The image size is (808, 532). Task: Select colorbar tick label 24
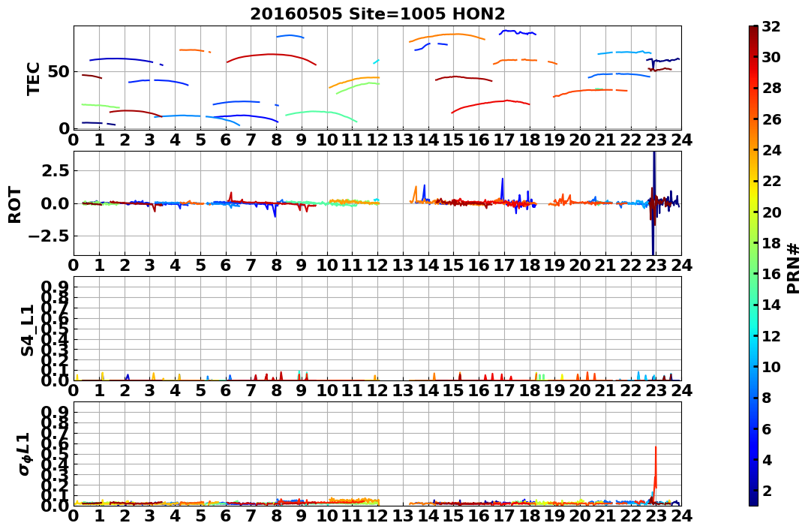tap(771, 150)
